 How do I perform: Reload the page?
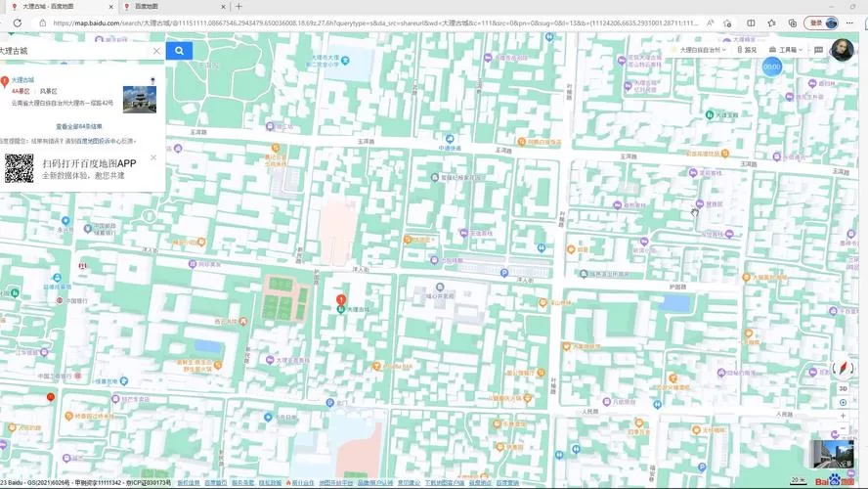18,23
